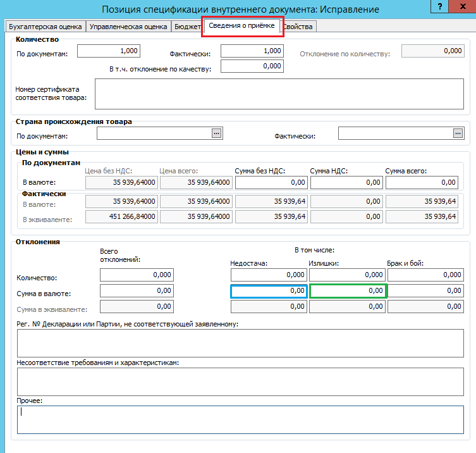
Task: Select the 'Бюджет' tab
Action: click(187, 27)
